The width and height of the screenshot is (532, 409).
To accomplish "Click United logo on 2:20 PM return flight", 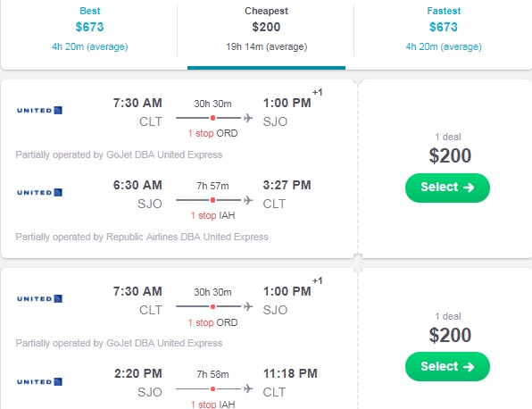I will [39, 381].
